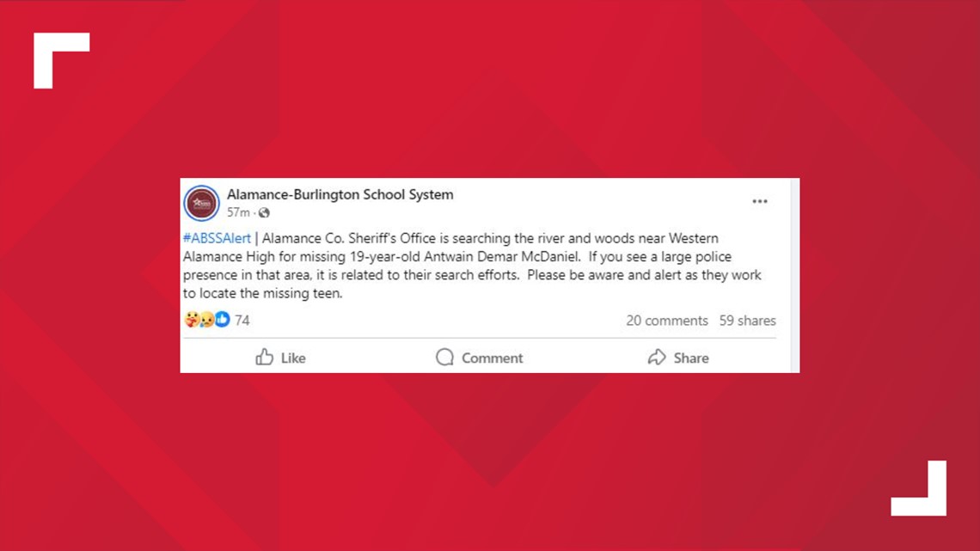
Task: Click the 57m post timestamp
Action: pos(238,212)
